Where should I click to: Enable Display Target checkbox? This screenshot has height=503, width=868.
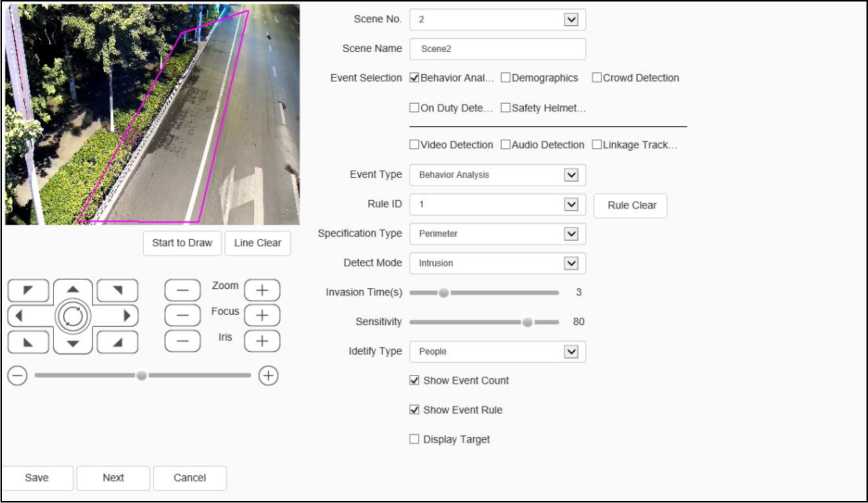pyautogui.click(x=415, y=439)
